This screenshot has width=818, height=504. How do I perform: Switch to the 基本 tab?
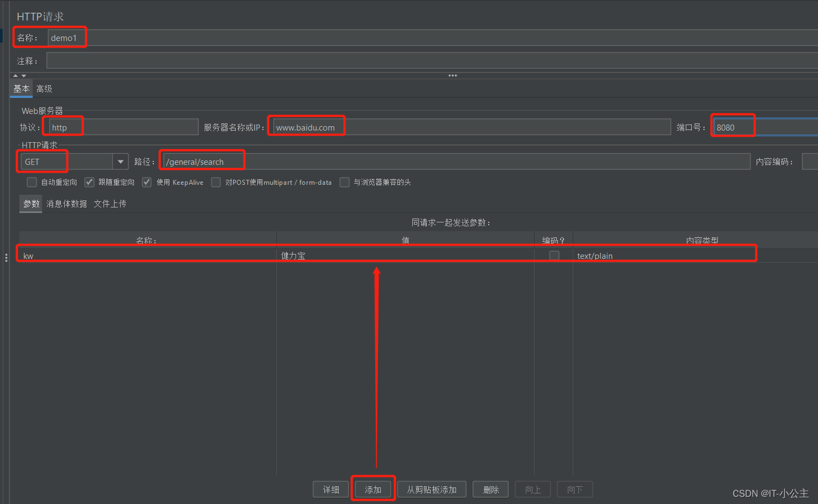tap(21, 89)
